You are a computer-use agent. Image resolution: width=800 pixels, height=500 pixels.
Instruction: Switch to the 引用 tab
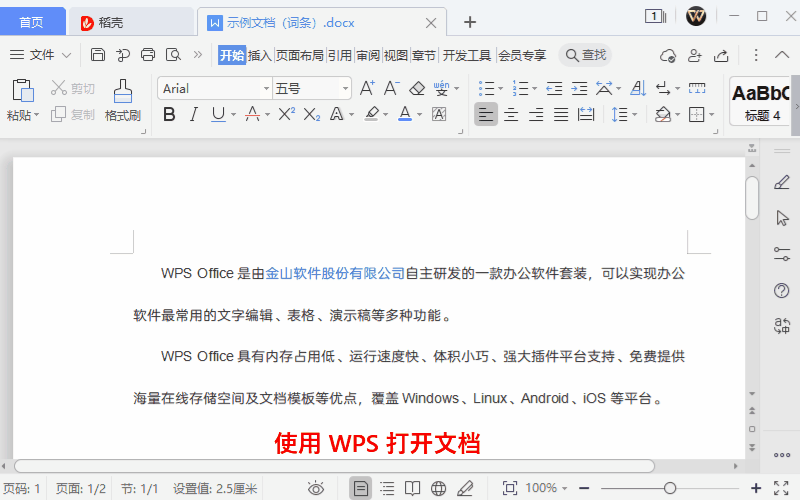(x=340, y=55)
